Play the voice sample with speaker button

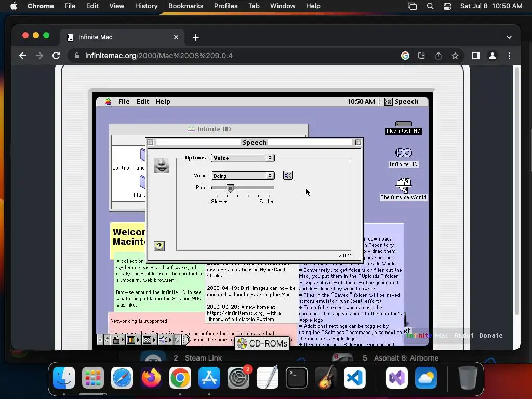click(x=288, y=176)
